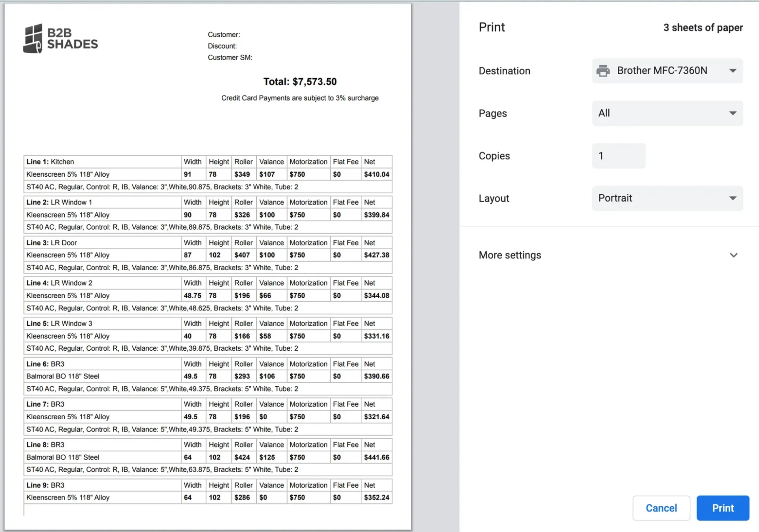The width and height of the screenshot is (759, 532).
Task: Open the Pages dropdown set to All
Action: 667,113
